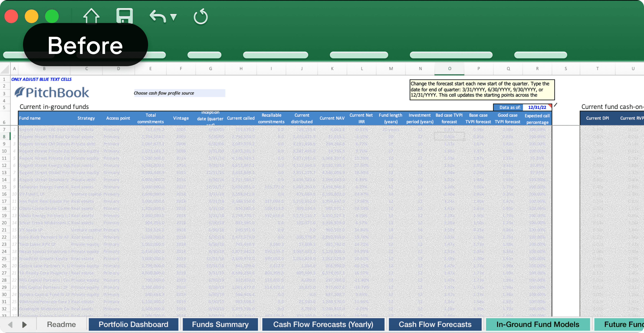The image size is (644, 333).
Task: Switch to Portfolio Dashboard sheet tab
Action: pyautogui.click(x=133, y=325)
